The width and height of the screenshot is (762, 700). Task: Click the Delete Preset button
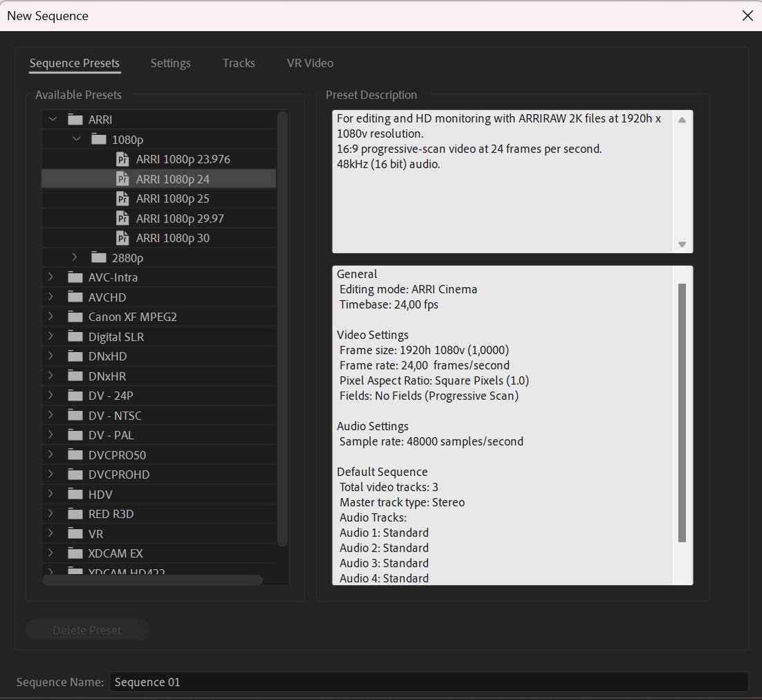coord(87,630)
